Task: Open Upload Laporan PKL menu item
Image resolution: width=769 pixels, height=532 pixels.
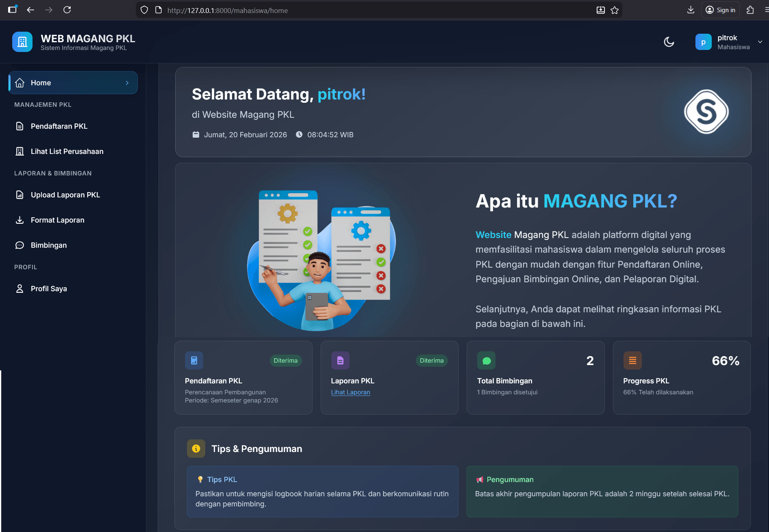Action: pos(73,195)
